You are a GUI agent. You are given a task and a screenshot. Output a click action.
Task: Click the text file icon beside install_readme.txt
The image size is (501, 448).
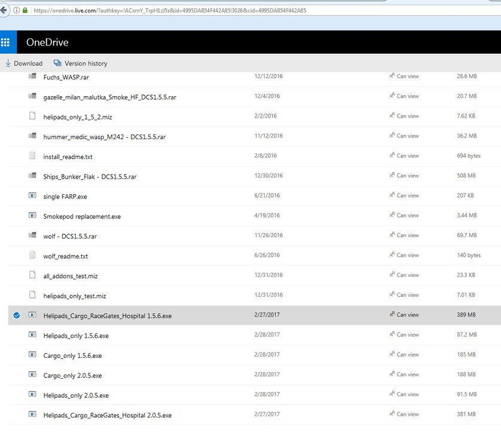pyautogui.click(x=32, y=156)
